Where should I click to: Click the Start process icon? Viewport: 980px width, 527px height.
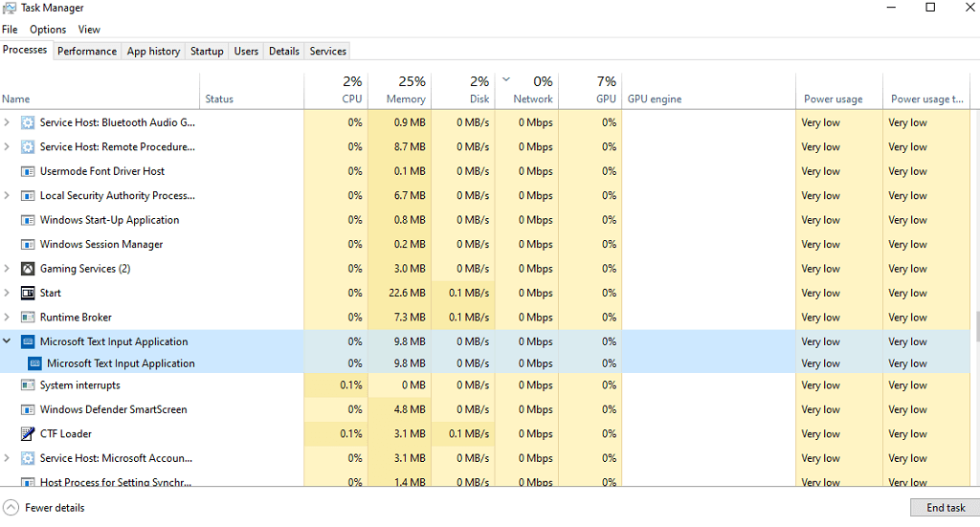coord(28,293)
